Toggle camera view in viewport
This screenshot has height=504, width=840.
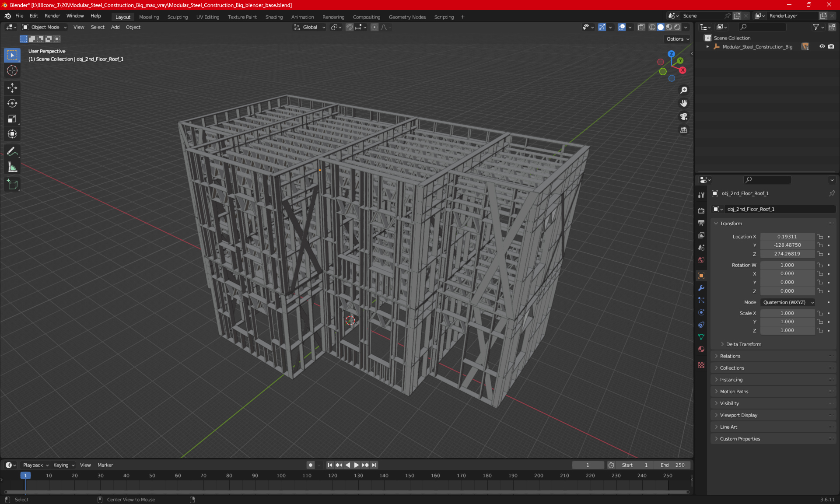(684, 116)
